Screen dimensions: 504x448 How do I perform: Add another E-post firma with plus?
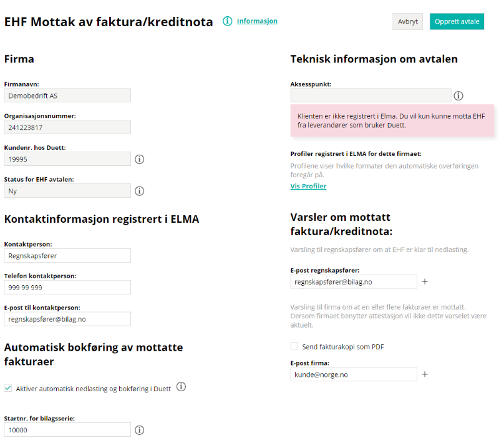(x=425, y=374)
